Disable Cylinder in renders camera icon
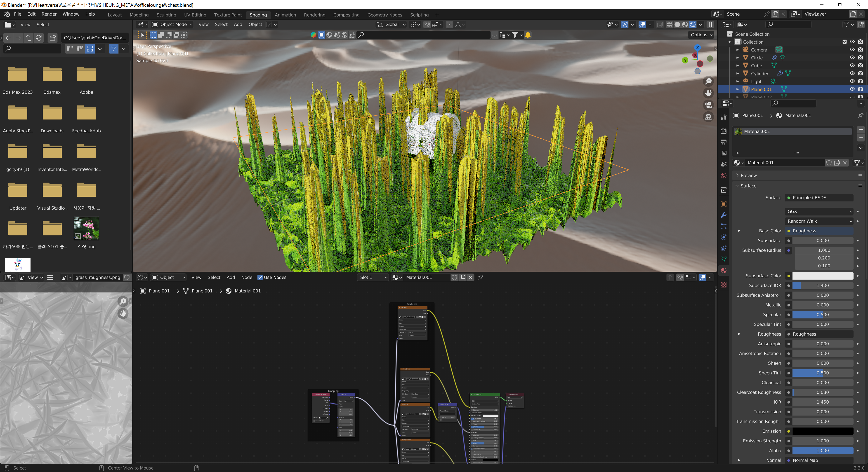The width and height of the screenshot is (868, 472). 860,73
